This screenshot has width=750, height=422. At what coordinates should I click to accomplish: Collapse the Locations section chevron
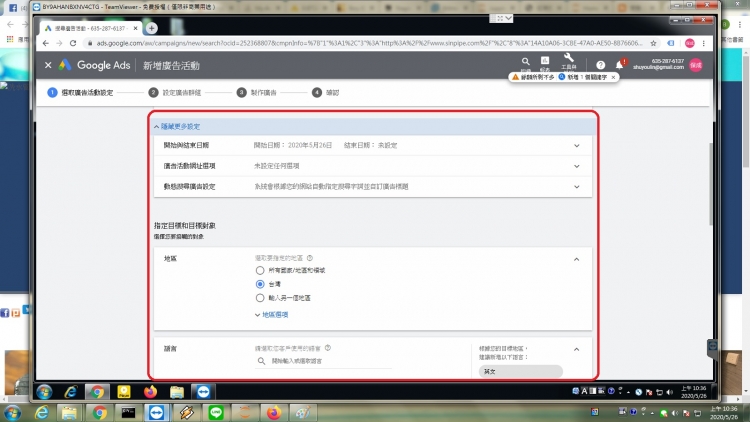(576, 259)
